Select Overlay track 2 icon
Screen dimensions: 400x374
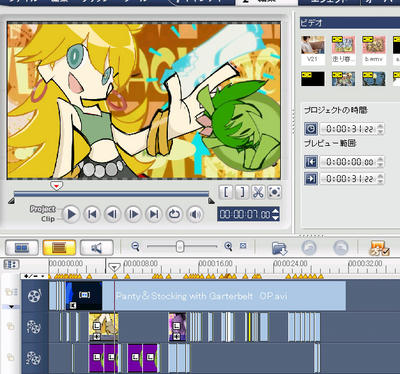33,358
